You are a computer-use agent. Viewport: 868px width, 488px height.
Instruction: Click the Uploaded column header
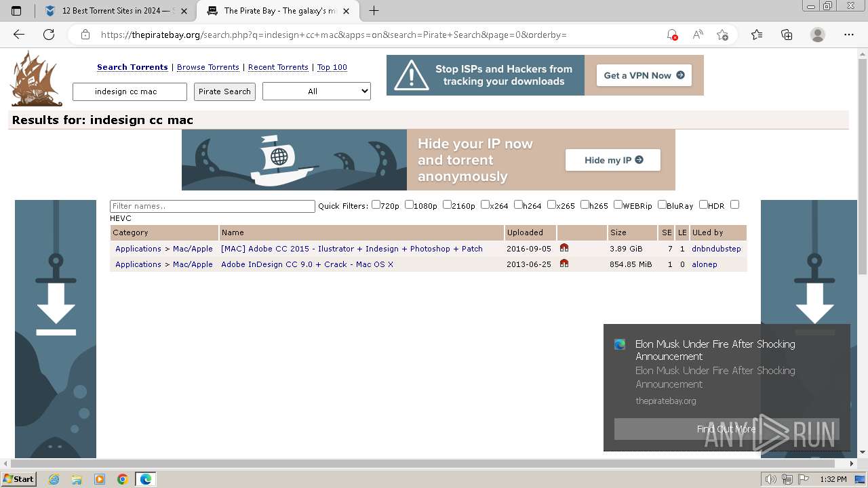525,232
